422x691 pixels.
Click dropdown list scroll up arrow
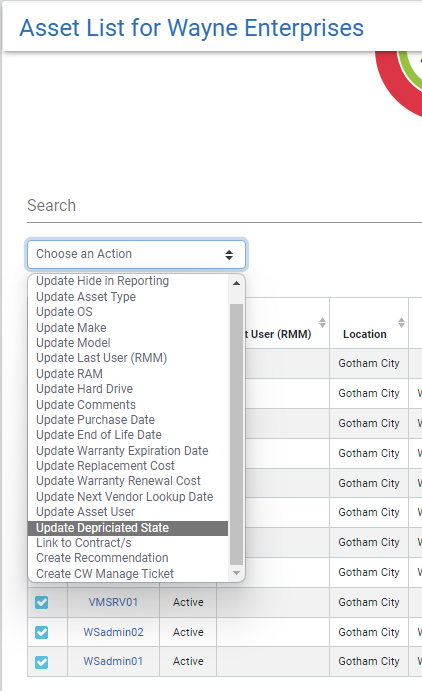tap(237, 283)
